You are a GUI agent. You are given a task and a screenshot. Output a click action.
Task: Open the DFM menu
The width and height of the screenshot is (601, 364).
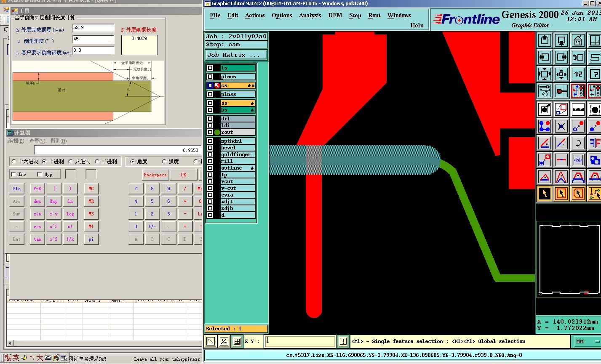click(x=335, y=15)
